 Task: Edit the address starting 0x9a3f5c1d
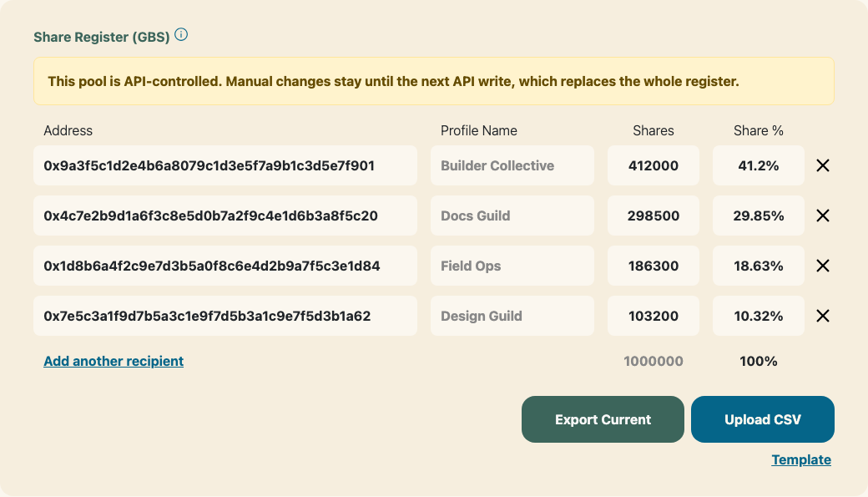(225, 165)
